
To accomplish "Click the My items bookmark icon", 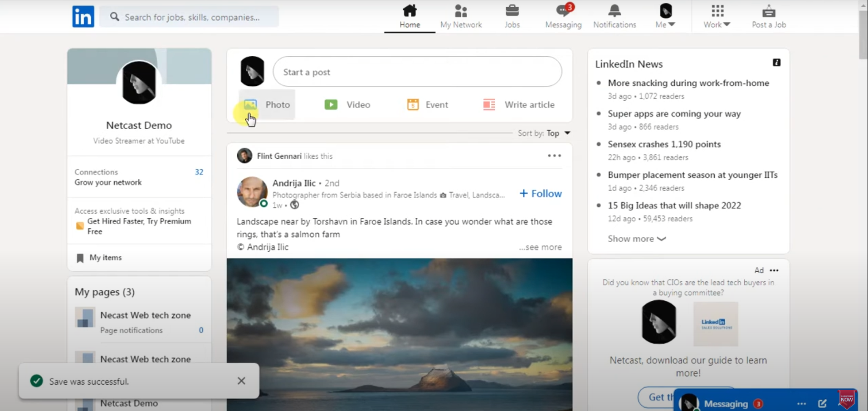I will click(80, 258).
